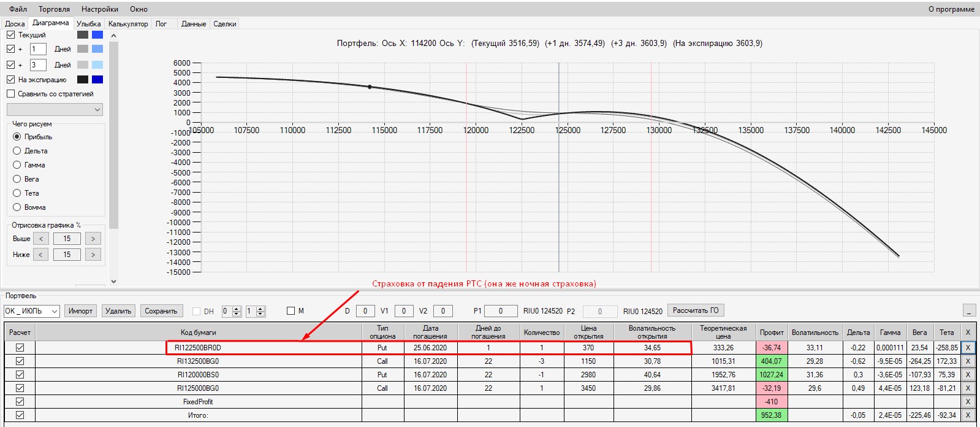This screenshot has width=980, height=427.
Task: Open the Окно menu
Action: (139, 9)
